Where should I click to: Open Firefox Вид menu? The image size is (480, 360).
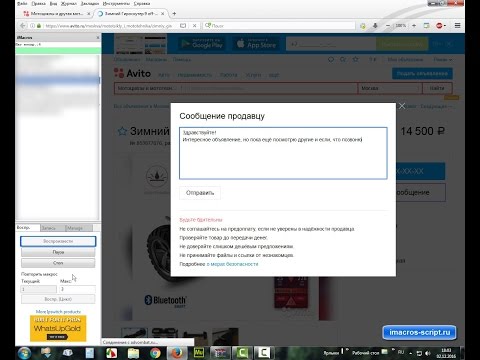53,4
